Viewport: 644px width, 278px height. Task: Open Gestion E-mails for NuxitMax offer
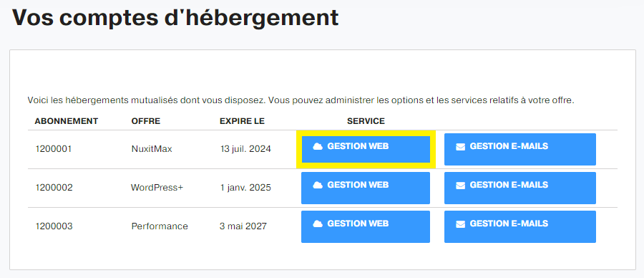click(520, 149)
